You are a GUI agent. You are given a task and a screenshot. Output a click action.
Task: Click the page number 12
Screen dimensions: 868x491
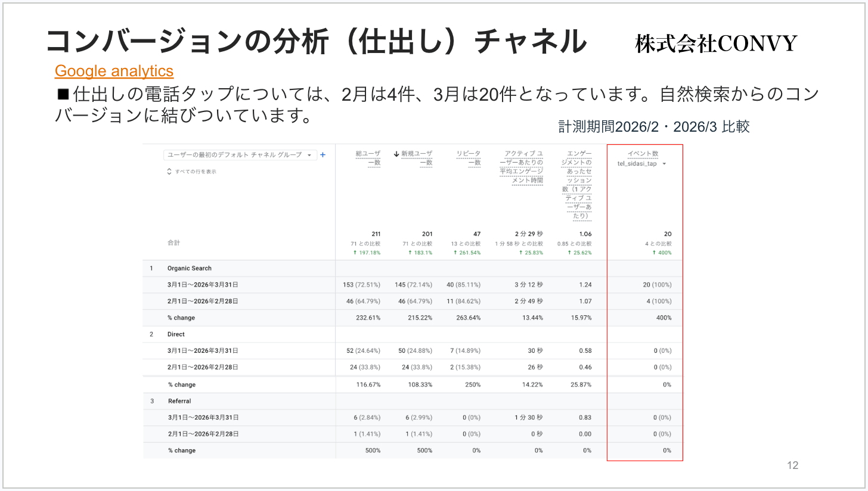[x=793, y=465]
